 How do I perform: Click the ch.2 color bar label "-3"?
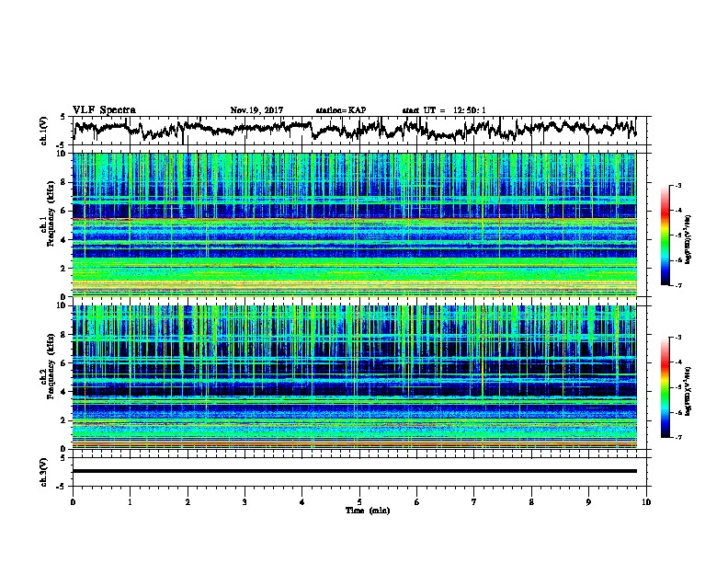click(677, 338)
